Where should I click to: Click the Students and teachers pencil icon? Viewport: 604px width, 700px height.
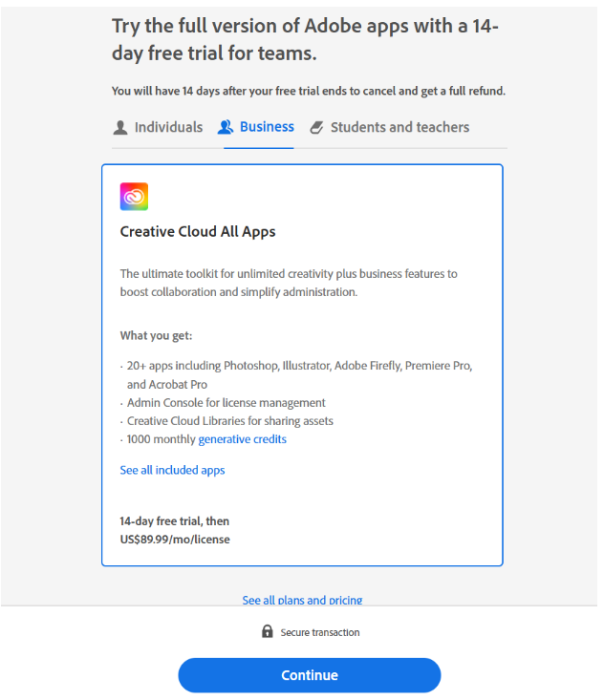point(316,127)
